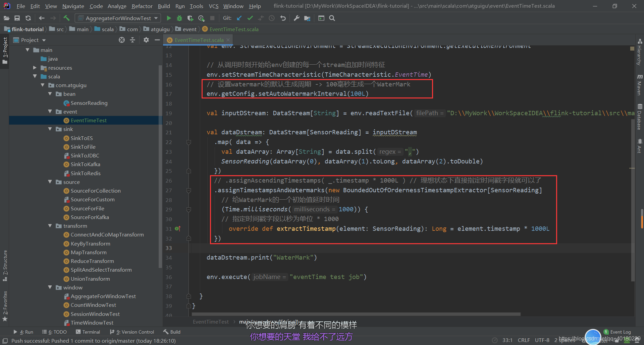Build project hammer icon

click(66, 18)
